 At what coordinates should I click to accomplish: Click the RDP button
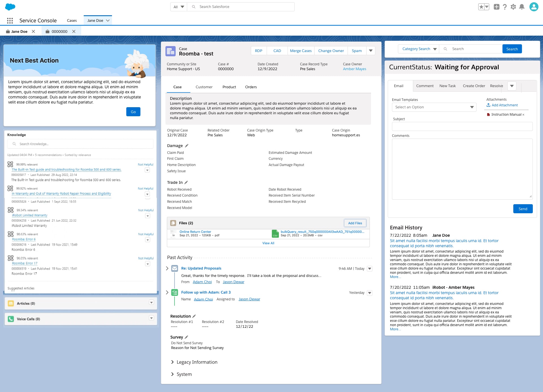pos(258,51)
